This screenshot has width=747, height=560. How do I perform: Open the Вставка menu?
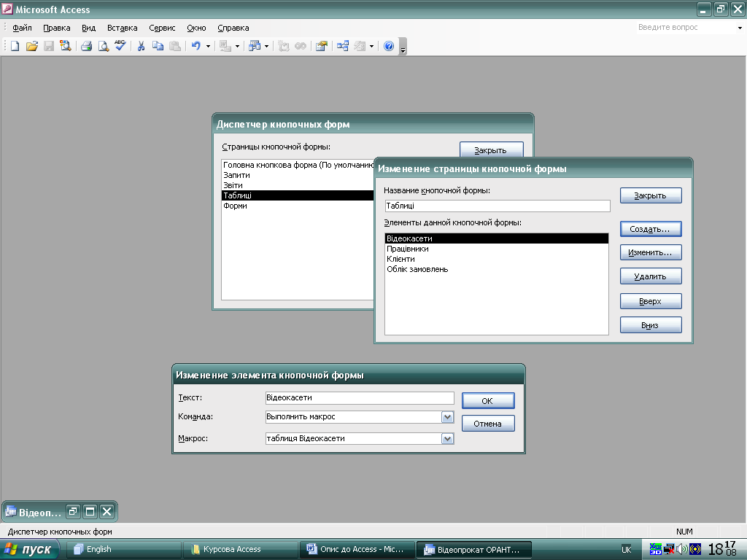[x=123, y=28]
